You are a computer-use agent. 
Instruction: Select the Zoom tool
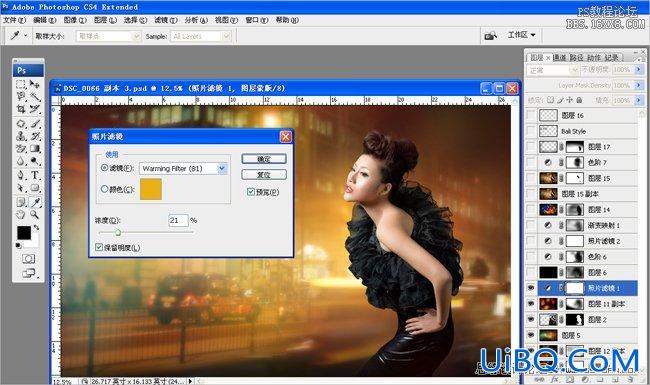tap(35, 214)
